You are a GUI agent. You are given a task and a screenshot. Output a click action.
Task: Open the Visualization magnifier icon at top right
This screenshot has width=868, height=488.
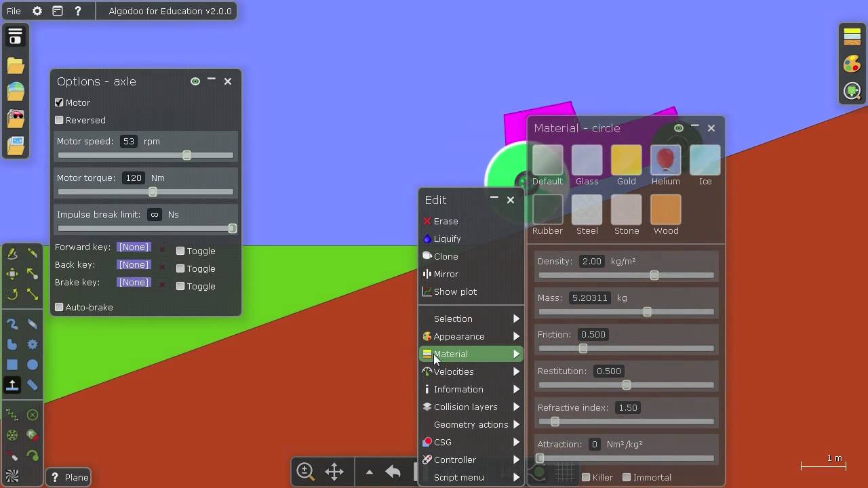pyautogui.click(x=852, y=91)
